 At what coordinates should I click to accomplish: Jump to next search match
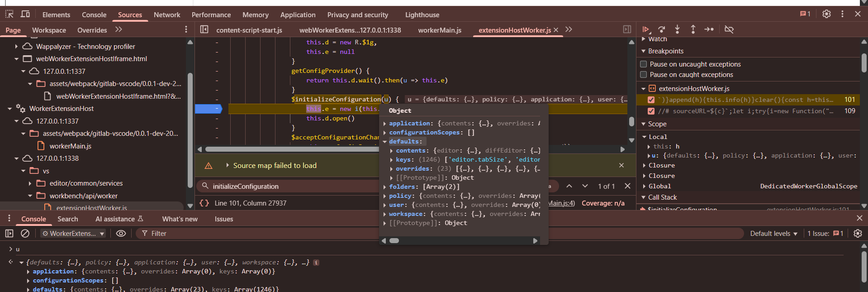[x=585, y=186]
